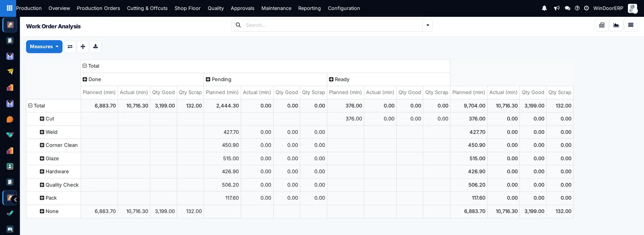Switch to the list view
Screen dimensions: 644x235
[631, 25]
